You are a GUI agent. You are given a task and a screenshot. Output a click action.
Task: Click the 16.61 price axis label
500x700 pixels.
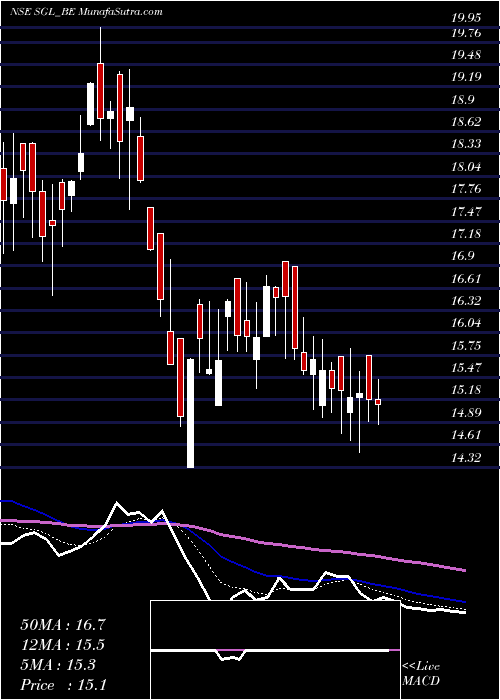click(467, 279)
